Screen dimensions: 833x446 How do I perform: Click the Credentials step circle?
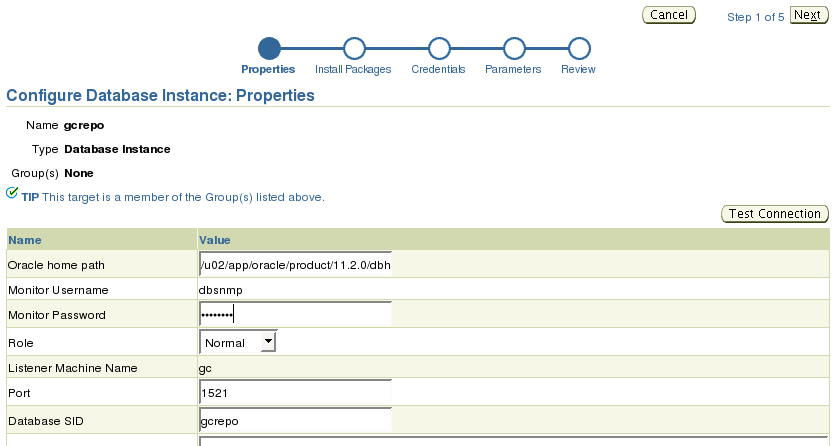(x=439, y=48)
